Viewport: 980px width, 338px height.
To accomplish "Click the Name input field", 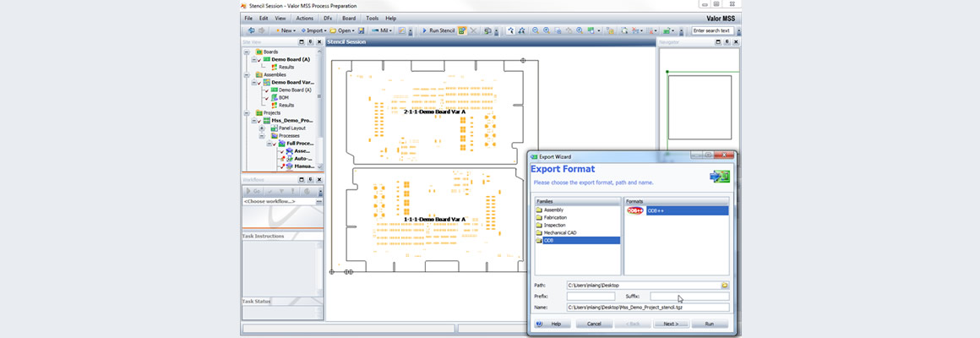I will (647, 308).
